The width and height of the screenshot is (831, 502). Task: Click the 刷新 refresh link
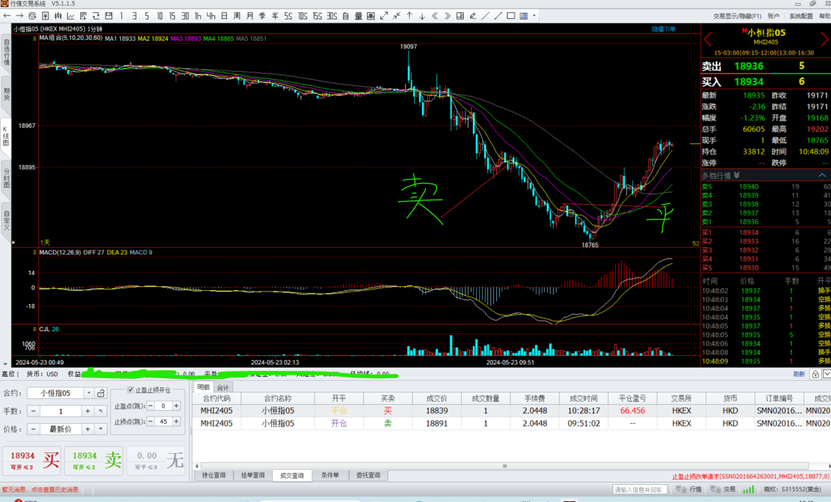[799, 373]
